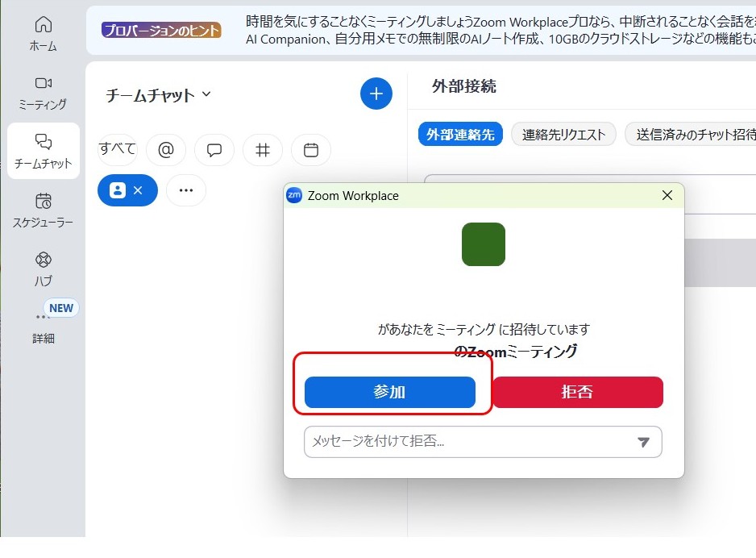This screenshot has height=558, width=756.
Task: Filter by channels hash icon
Action: (x=262, y=150)
